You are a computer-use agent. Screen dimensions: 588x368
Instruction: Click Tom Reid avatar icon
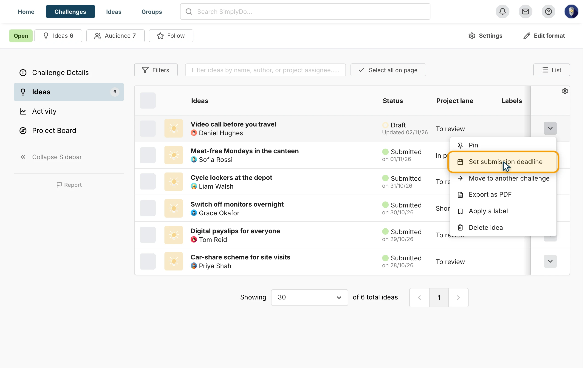[194, 239]
